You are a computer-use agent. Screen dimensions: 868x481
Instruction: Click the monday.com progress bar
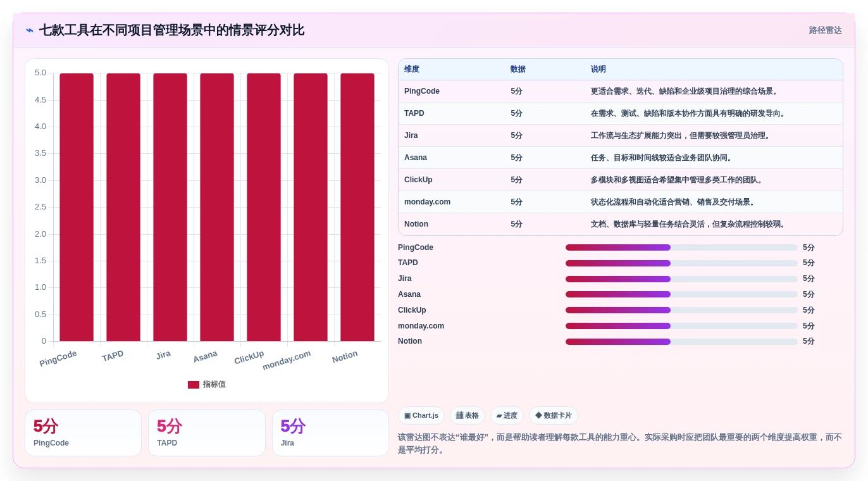[x=681, y=326]
